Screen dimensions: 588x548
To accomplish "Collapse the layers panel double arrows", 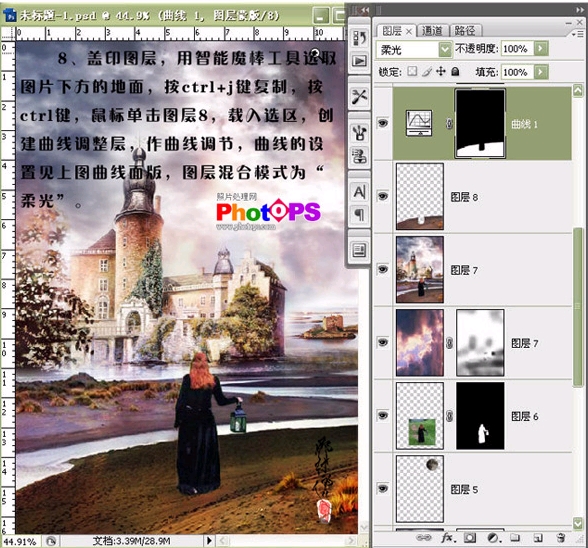I will (580, 10).
